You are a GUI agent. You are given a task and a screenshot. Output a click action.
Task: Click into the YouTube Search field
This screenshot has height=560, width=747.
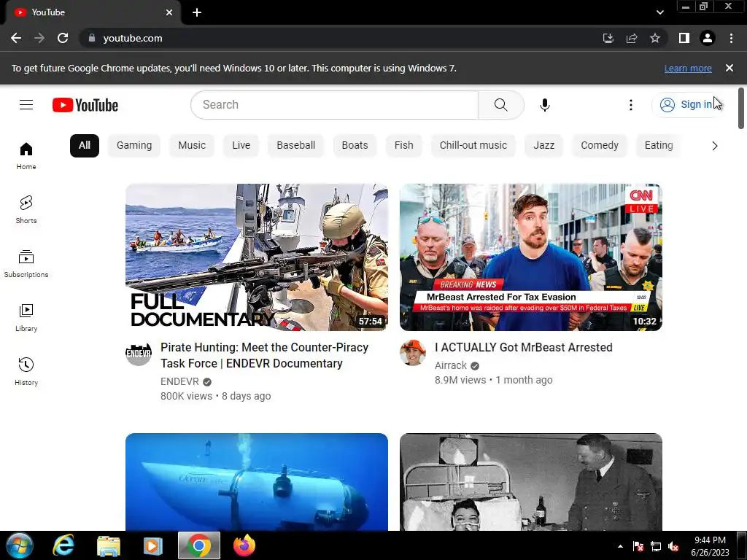tap(334, 105)
